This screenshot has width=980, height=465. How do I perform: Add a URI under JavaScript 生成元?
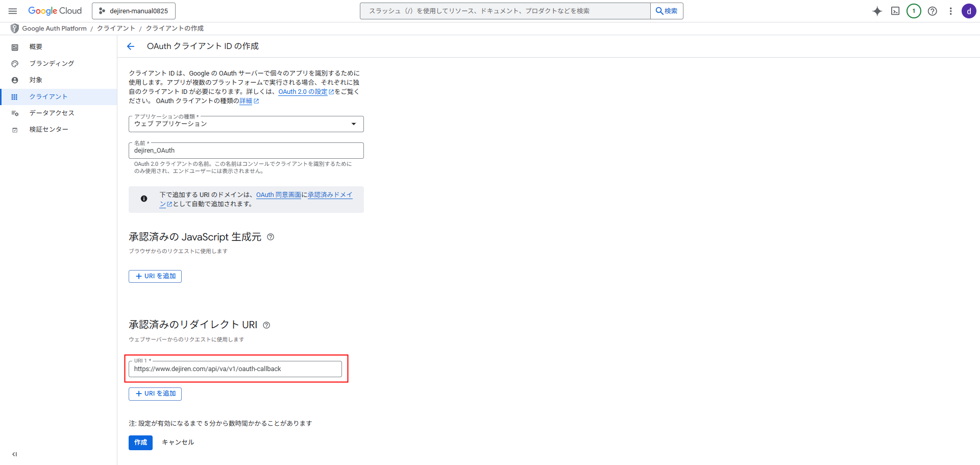155,276
